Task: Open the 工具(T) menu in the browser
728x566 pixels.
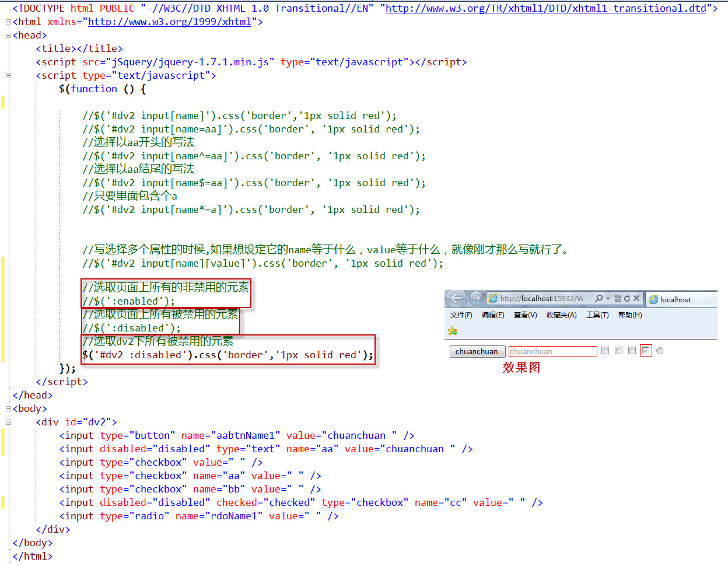Action: 597,315
